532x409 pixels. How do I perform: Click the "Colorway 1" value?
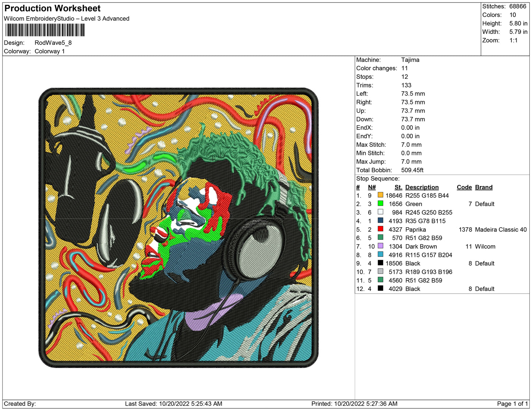tap(50, 51)
